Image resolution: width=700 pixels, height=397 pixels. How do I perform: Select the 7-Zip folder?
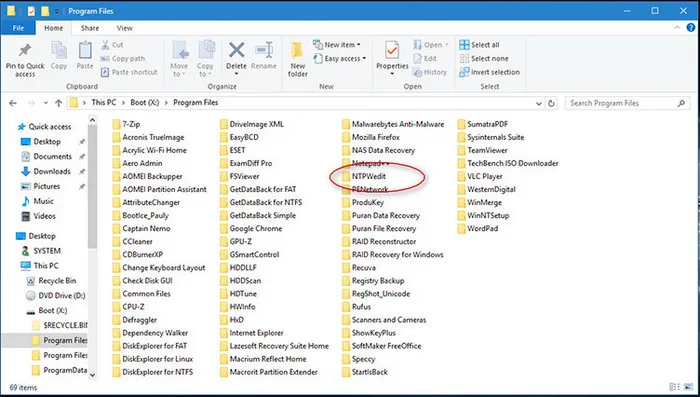(x=131, y=124)
